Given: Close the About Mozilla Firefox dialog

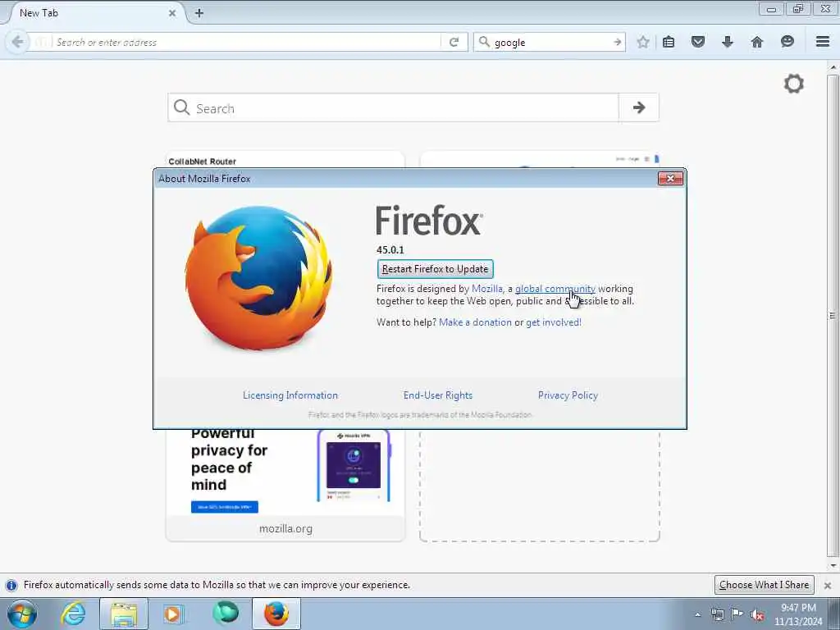Looking at the screenshot, I should [x=670, y=178].
